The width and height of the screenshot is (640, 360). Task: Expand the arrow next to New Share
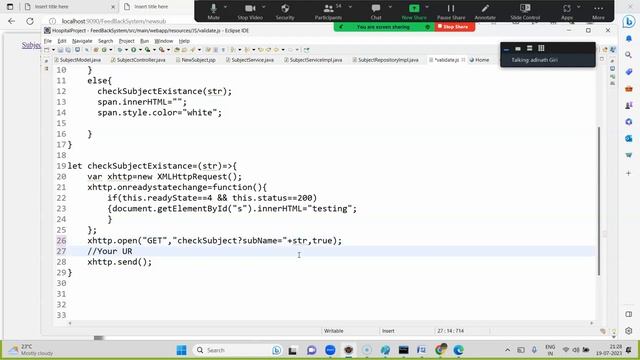427,7
